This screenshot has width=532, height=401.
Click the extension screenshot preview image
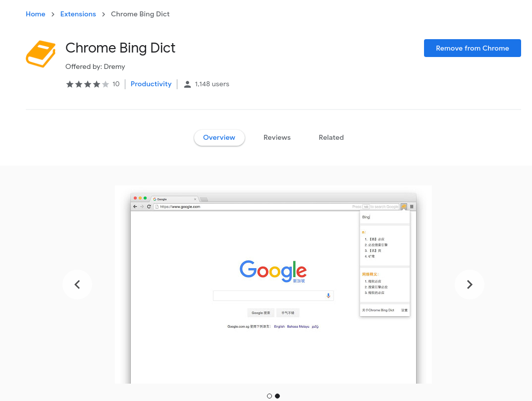273,285
